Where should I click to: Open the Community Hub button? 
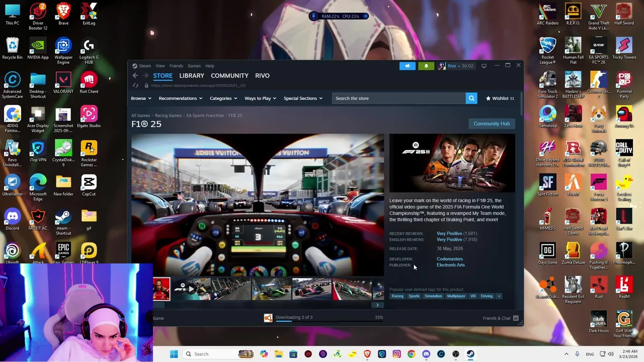[492, 124]
